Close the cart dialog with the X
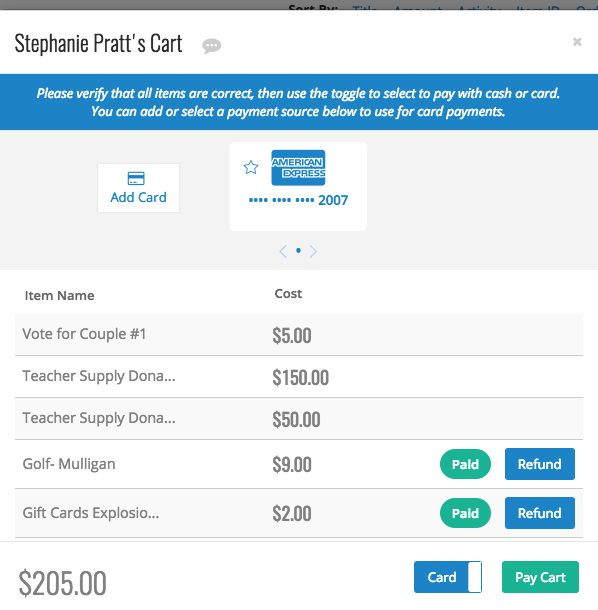Screen dimensions: 598x610 (577, 42)
